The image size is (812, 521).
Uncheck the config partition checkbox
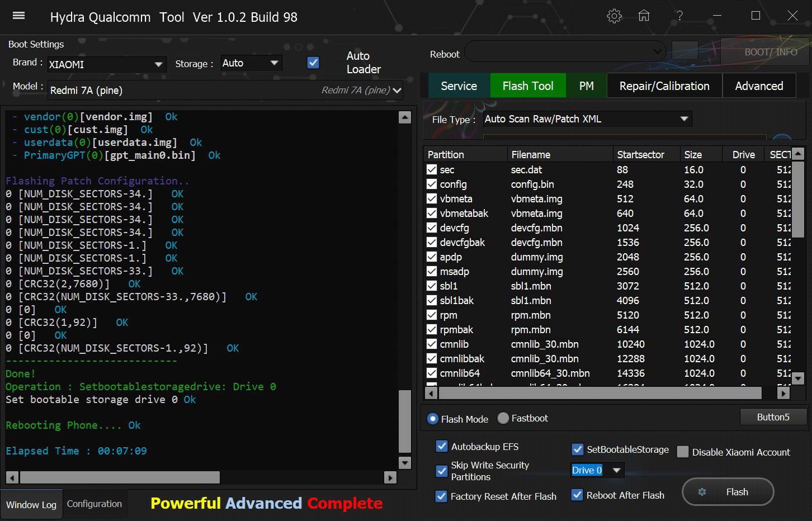pos(432,184)
